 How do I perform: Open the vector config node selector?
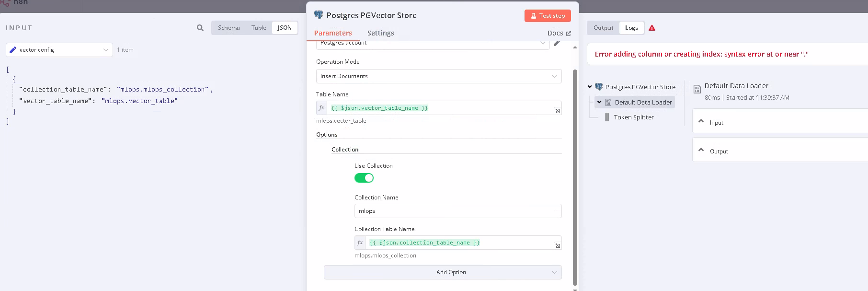(x=59, y=50)
